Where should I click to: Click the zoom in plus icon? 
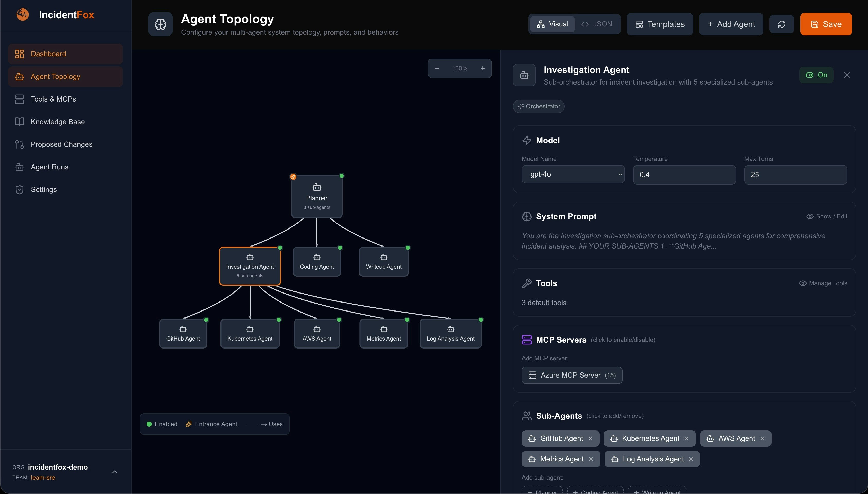(483, 68)
